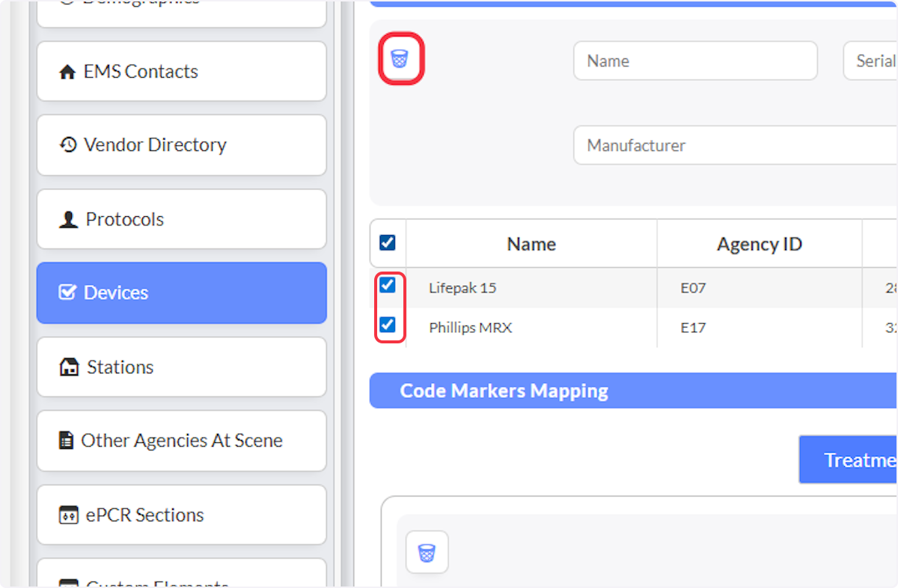
Task: Click the Phillips MRX device name
Action: tap(471, 328)
